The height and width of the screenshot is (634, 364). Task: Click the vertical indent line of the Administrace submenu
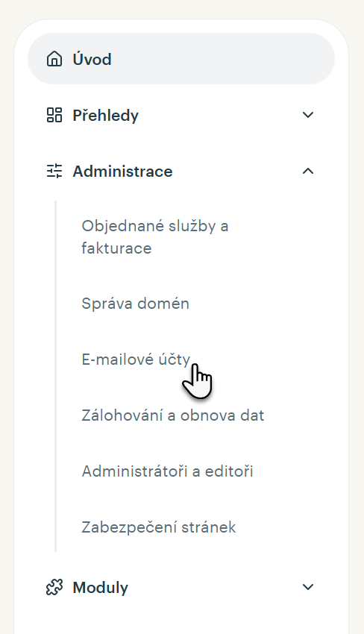(55, 376)
